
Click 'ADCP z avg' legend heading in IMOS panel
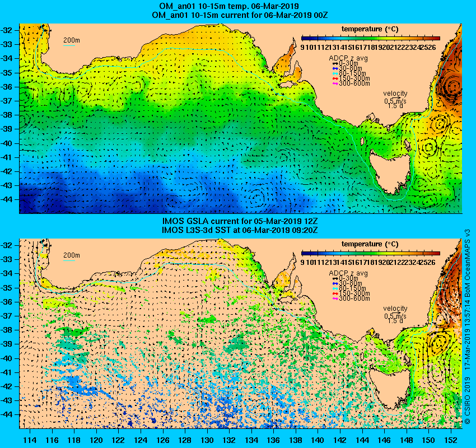pyautogui.click(x=348, y=273)
